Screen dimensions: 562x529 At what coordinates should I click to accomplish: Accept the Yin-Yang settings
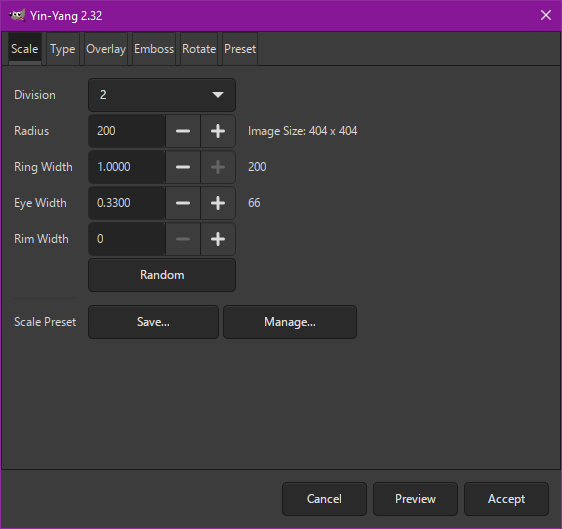point(506,499)
